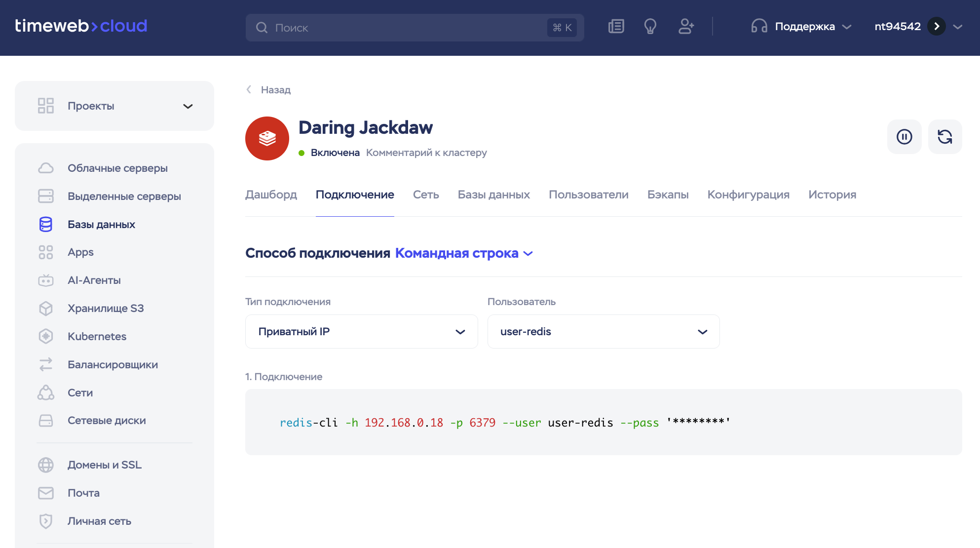
Task: Open Облачные серверы in sidebar
Action: [117, 168]
